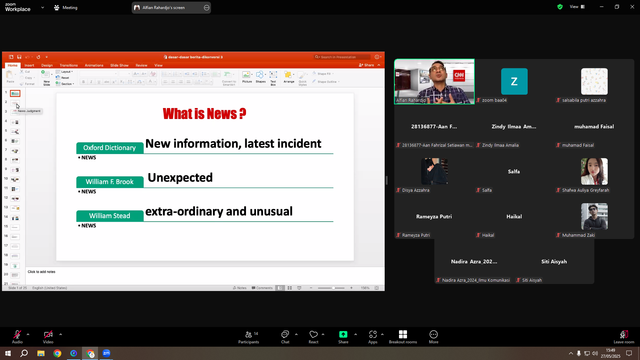Viewport: 640px width, 360px height.
Task: Unmute using the Audio microphone icon
Action: click(x=17, y=334)
